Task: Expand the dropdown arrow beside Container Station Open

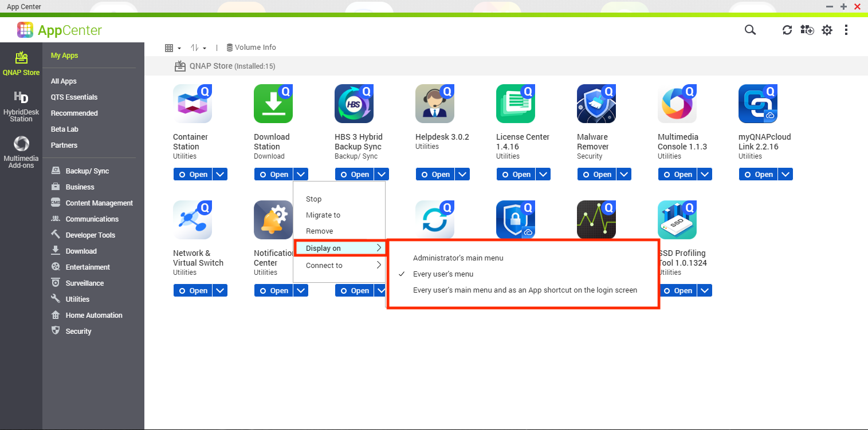Action: 221,175
